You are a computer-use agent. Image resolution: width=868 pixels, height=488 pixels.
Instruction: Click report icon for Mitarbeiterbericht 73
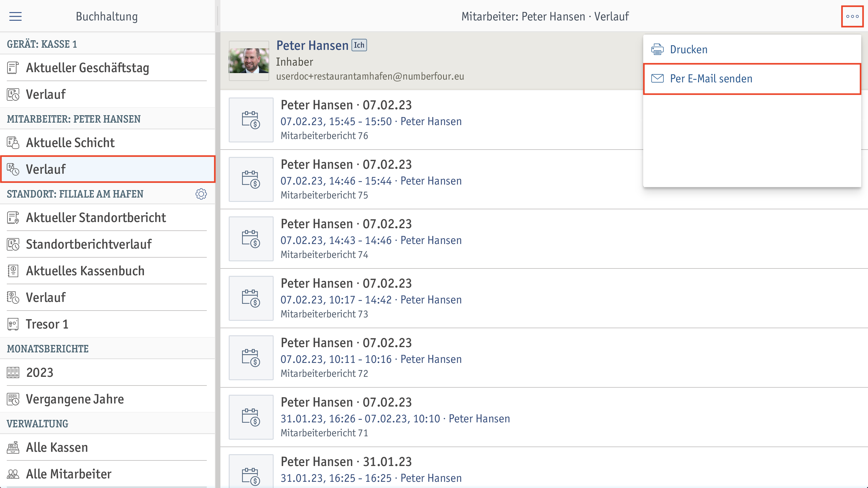point(251,298)
